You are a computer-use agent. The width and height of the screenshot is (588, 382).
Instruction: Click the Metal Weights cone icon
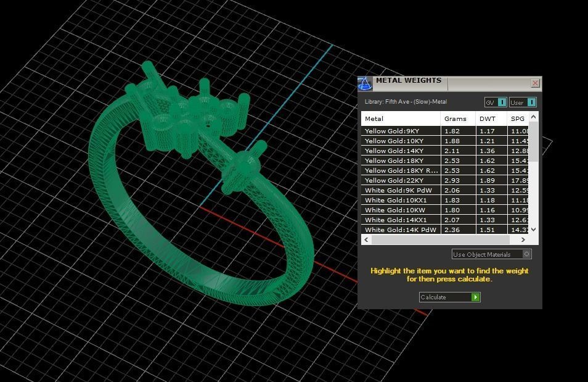click(364, 83)
